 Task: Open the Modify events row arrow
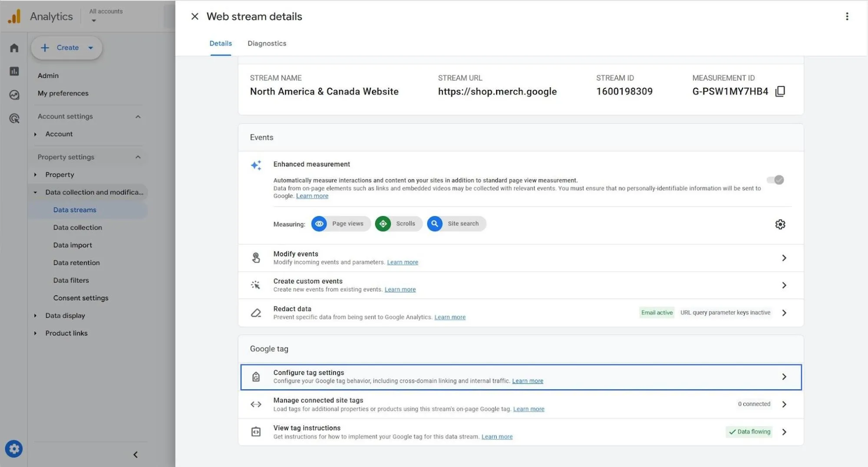tap(784, 258)
